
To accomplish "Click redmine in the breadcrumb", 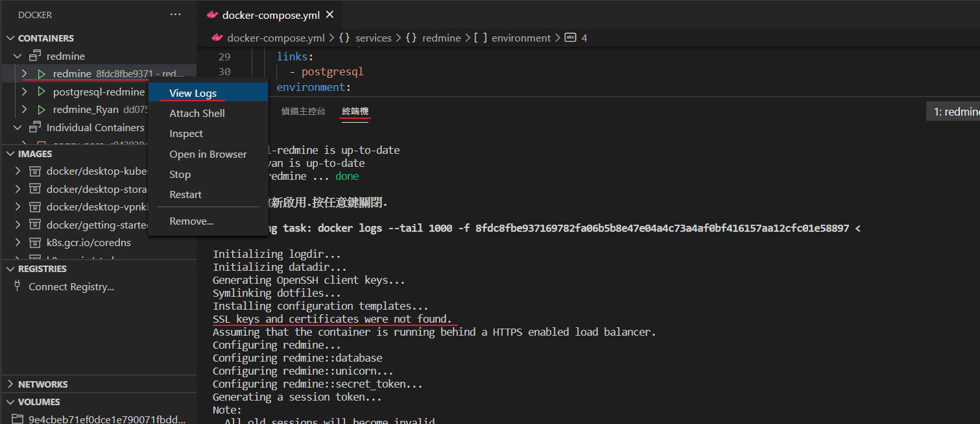I will click(442, 38).
